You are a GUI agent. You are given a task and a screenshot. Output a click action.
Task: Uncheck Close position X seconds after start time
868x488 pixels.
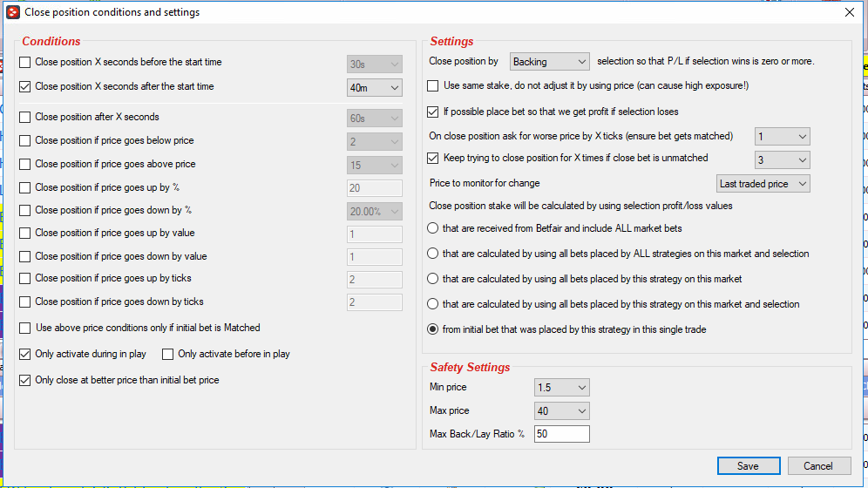coord(25,87)
